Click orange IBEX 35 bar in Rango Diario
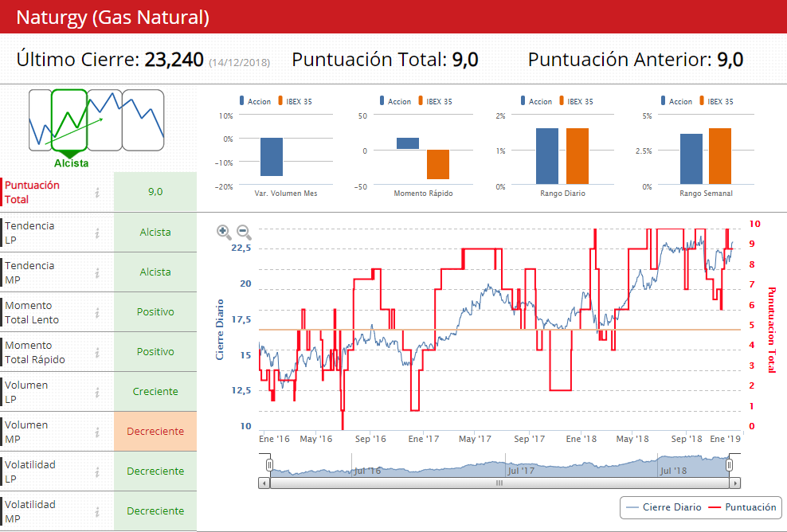Viewport: 787px width, 532px height. pos(578,156)
